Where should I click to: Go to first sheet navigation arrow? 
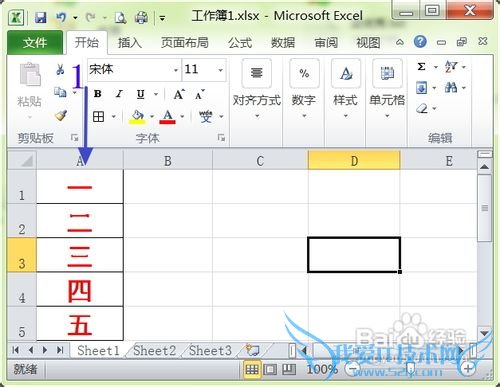click(15, 350)
